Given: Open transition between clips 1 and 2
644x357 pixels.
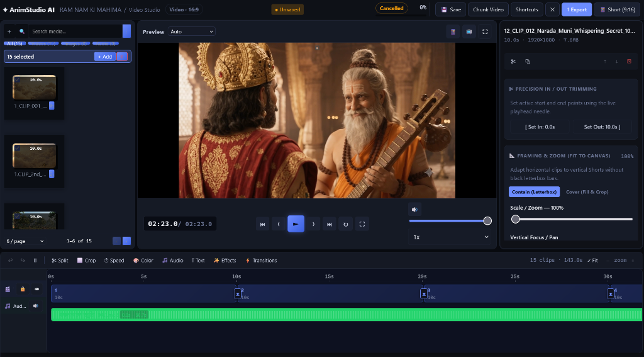Looking at the screenshot, I should coord(237,293).
